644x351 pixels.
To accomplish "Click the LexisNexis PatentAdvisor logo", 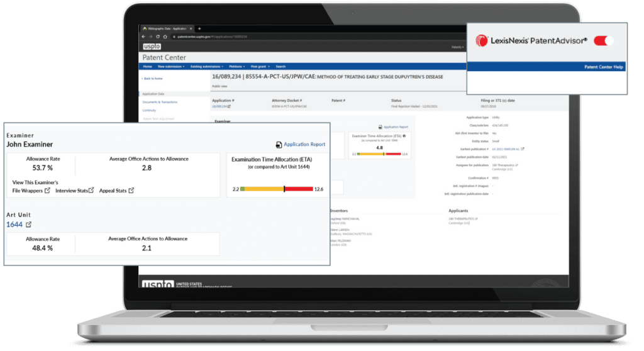I will pyautogui.click(x=531, y=41).
